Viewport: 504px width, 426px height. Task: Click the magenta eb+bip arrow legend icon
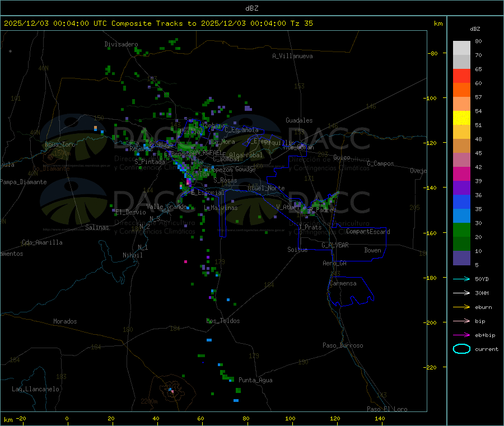(461, 335)
